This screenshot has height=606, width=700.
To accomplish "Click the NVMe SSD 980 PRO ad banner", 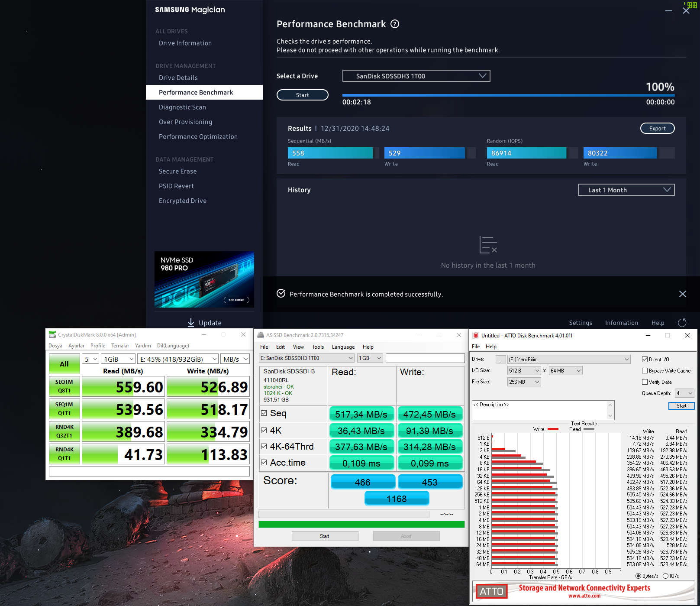I will (204, 279).
